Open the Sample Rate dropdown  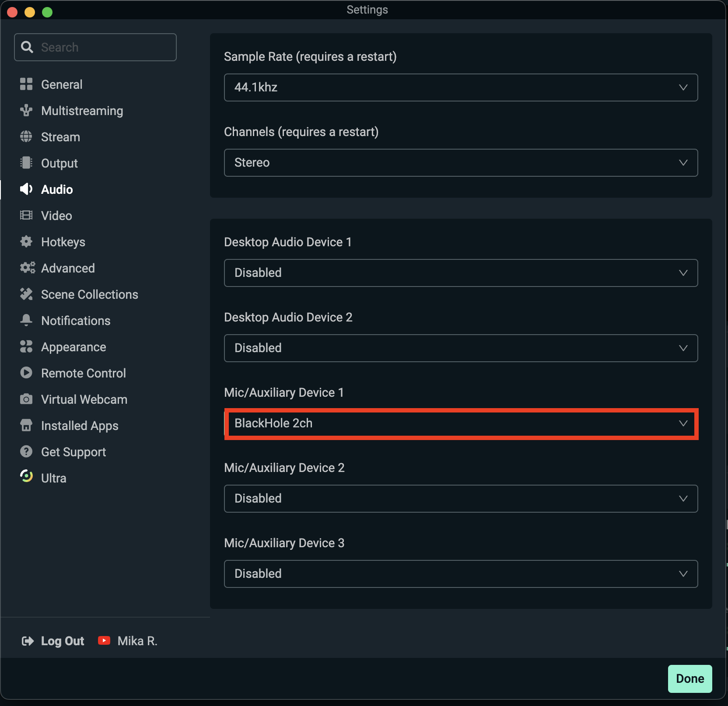[461, 87]
